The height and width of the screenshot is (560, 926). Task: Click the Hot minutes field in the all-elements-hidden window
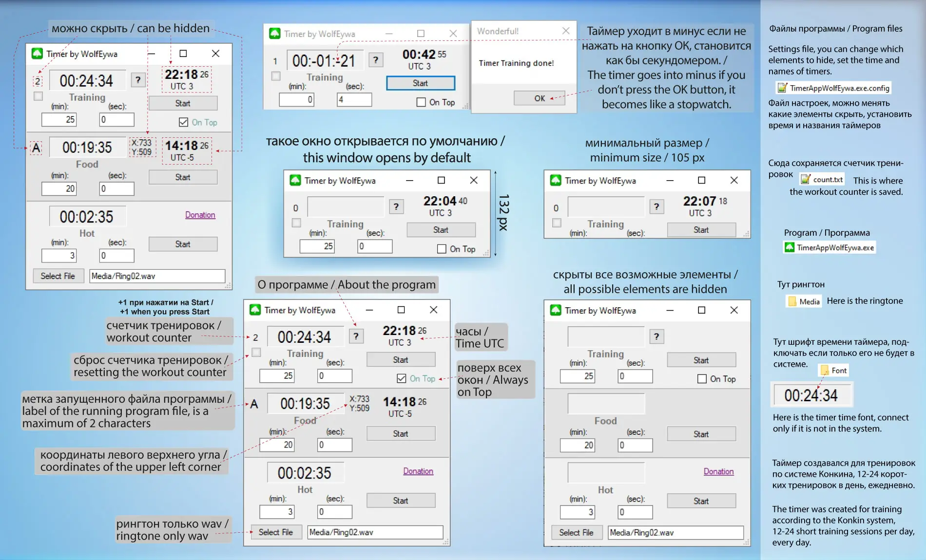point(578,512)
